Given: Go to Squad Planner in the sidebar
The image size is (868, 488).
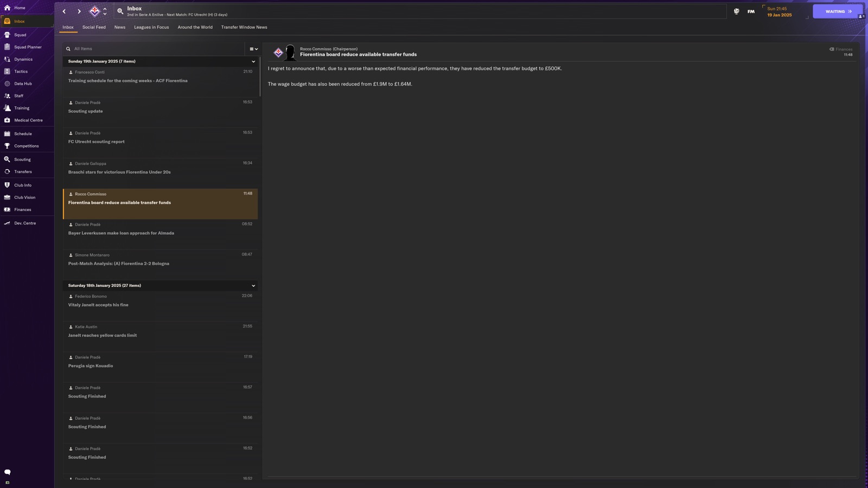Looking at the screenshot, I should coord(27,47).
